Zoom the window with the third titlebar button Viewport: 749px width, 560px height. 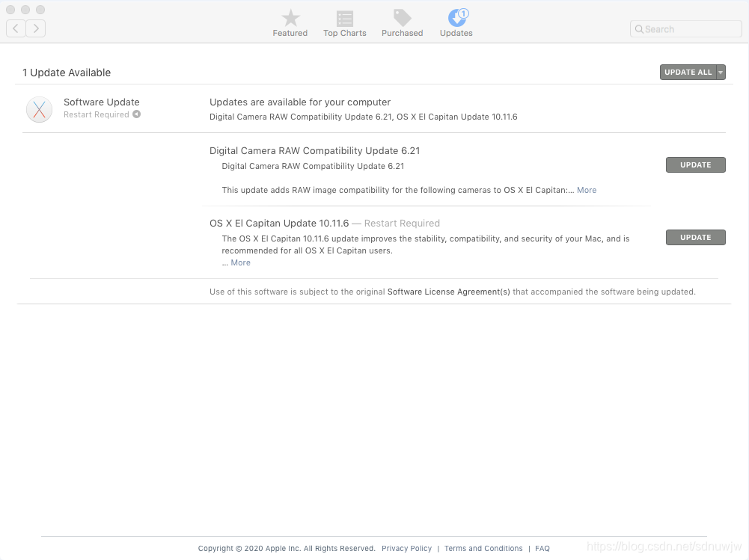[40, 10]
